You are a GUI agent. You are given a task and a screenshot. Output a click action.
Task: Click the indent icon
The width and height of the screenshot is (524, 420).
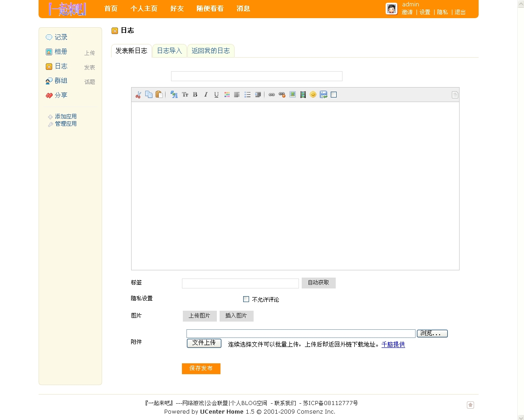click(258, 94)
